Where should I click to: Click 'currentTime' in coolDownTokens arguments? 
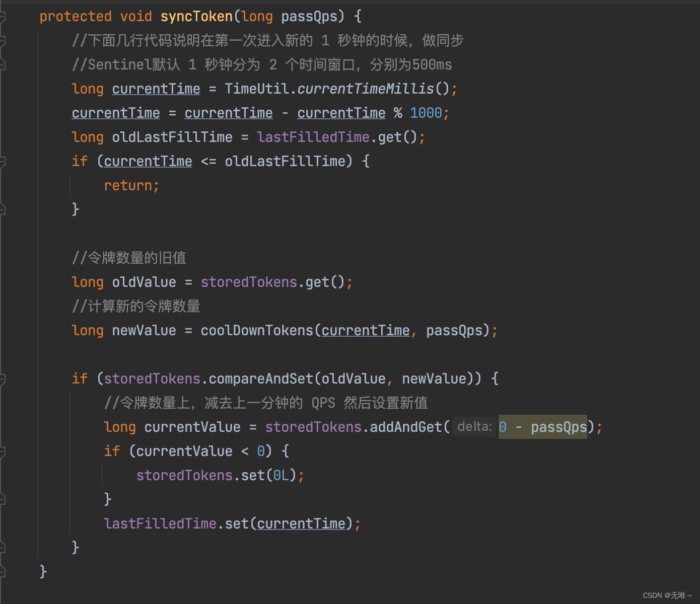tap(366, 331)
